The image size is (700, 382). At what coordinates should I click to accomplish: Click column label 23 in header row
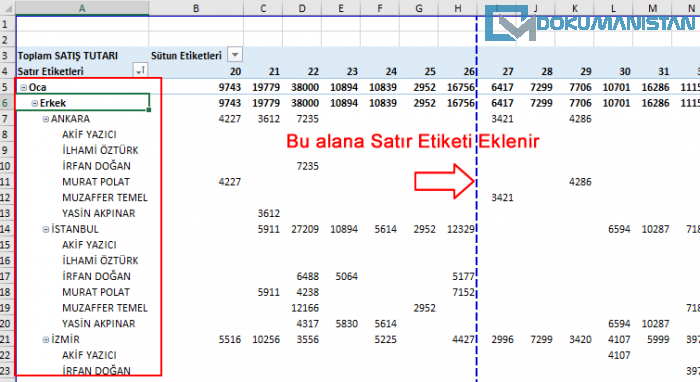352,71
